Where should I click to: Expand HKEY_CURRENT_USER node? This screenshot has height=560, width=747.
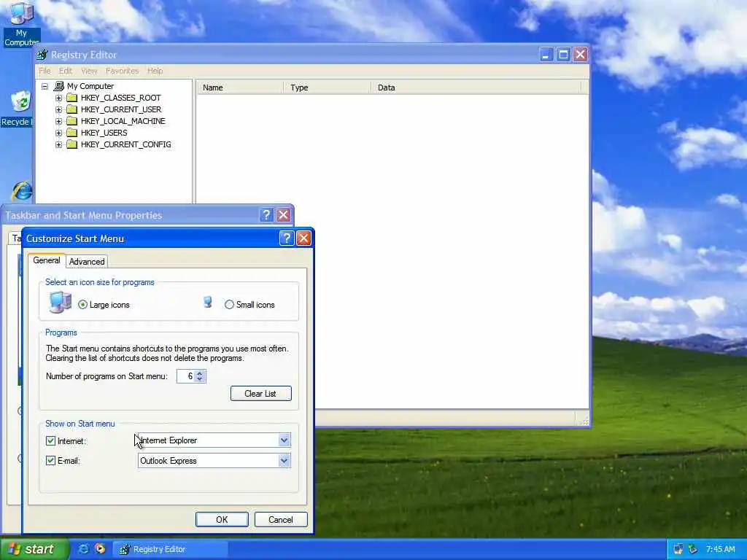(58, 109)
